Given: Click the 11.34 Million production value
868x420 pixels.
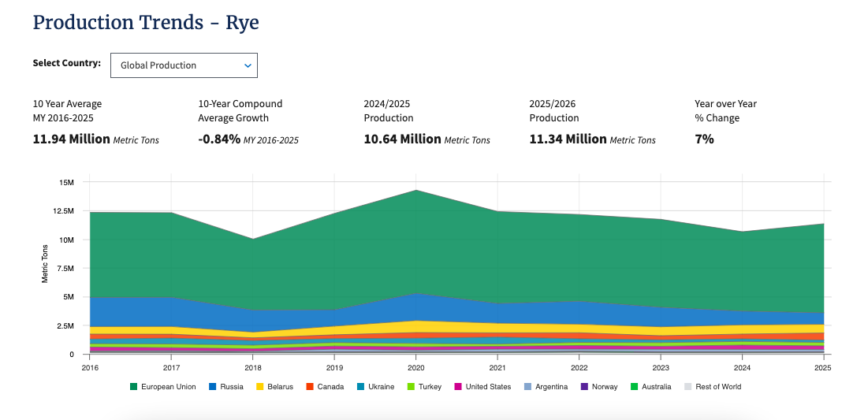Looking at the screenshot, I should (568, 139).
